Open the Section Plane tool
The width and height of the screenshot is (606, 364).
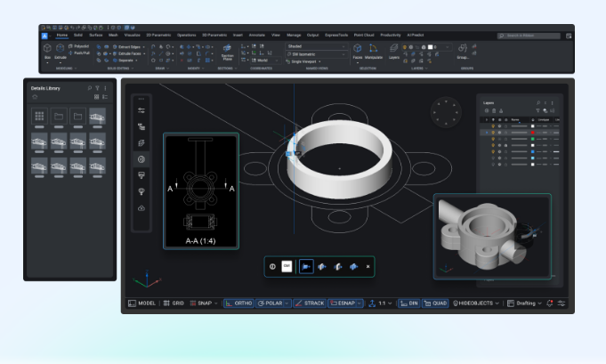click(227, 53)
